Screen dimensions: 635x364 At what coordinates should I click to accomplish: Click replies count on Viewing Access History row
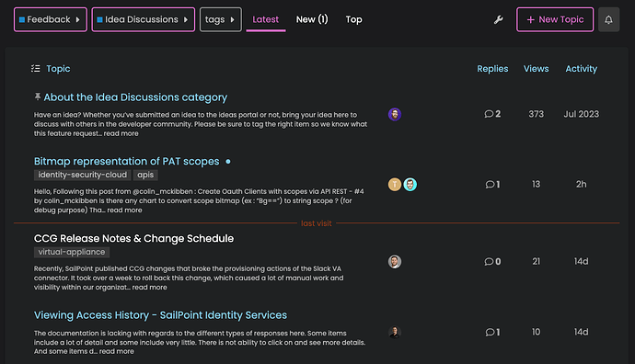click(x=492, y=332)
